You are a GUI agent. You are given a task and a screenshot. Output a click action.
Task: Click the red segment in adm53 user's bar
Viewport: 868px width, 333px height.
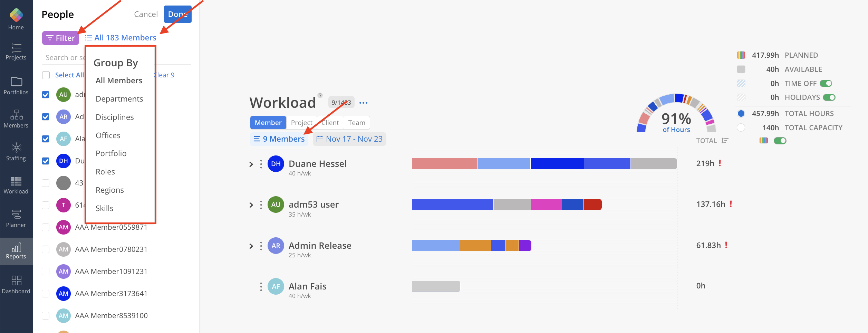[x=592, y=204]
